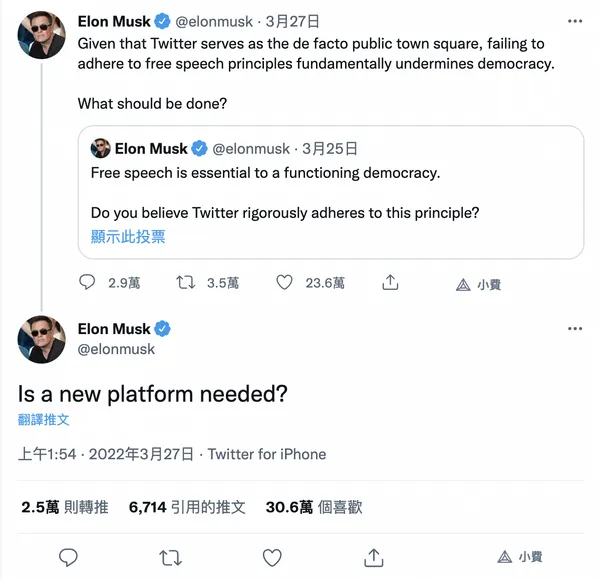View the 30.6萬 個喜歡 likes list
Screen dimensions: 600x580
314,507
